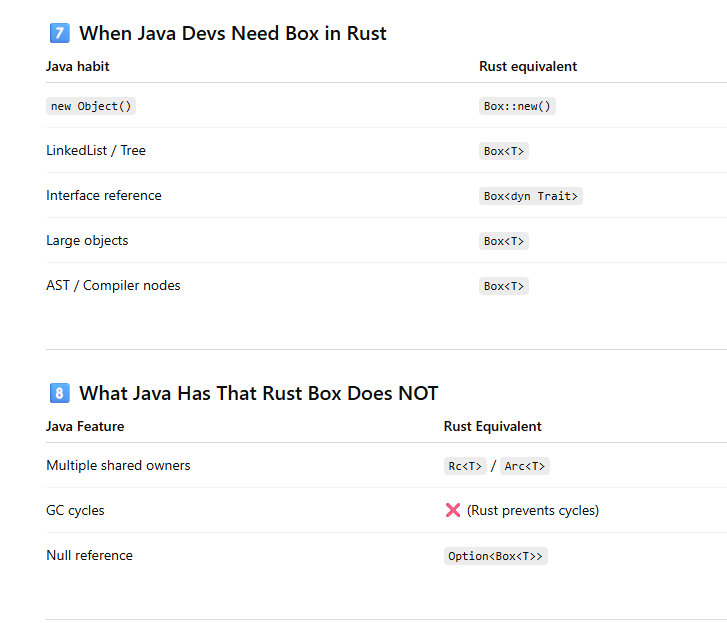Select the 'Box::new()' code snippet

pyautogui.click(x=517, y=106)
